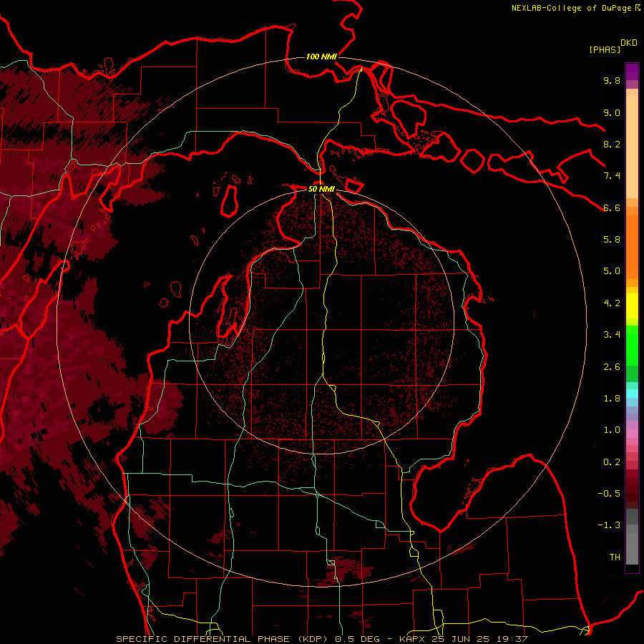Pick the purple segment atop the color bar
Image resolution: width=644 pixels, height=644 pixels.
[x=632, y=72]
